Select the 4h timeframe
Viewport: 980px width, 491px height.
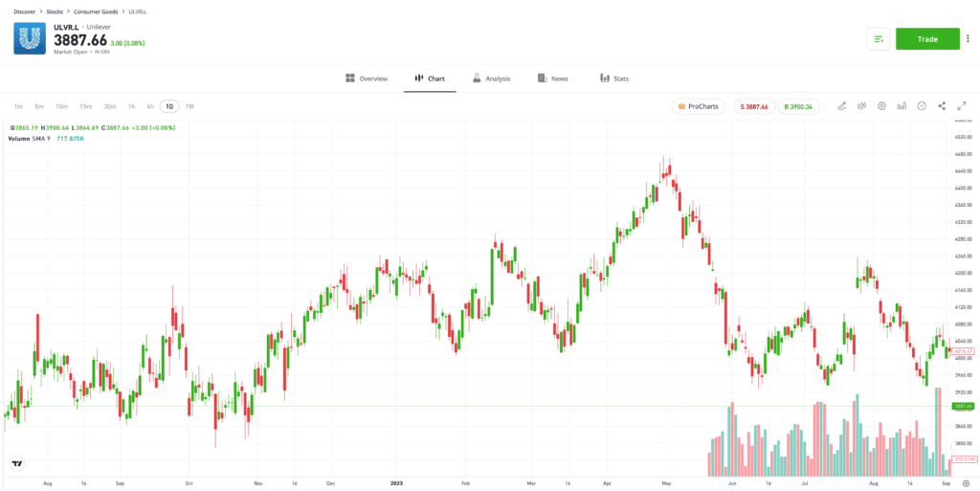click(x=150, y=106)
